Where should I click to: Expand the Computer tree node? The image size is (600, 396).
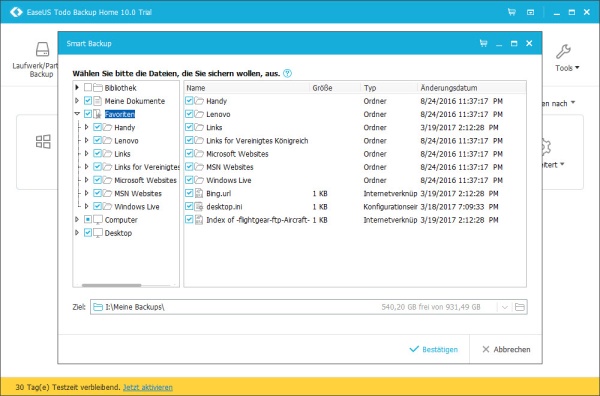77,220
